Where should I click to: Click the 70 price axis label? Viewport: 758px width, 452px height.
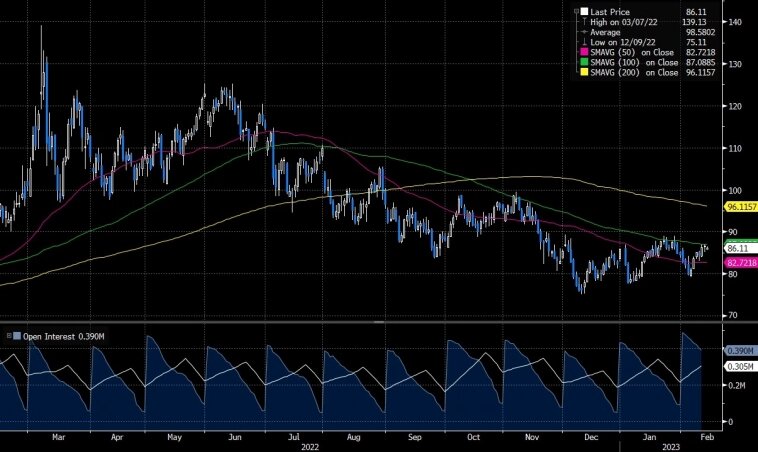(733, 316)
